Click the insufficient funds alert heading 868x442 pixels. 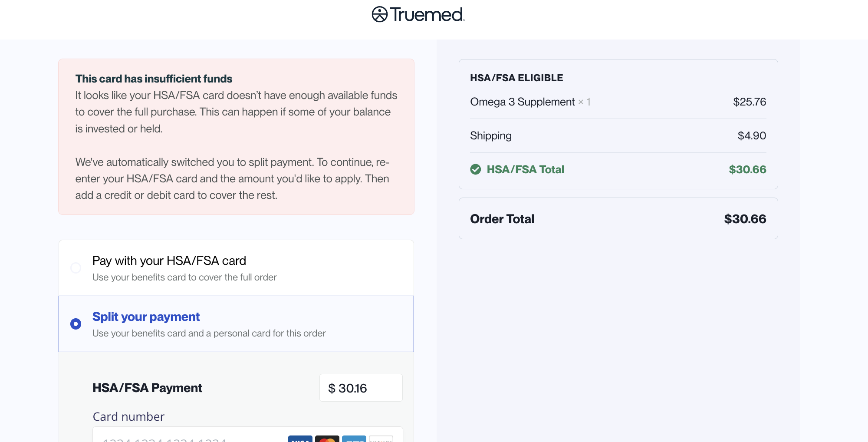(154, 79)
